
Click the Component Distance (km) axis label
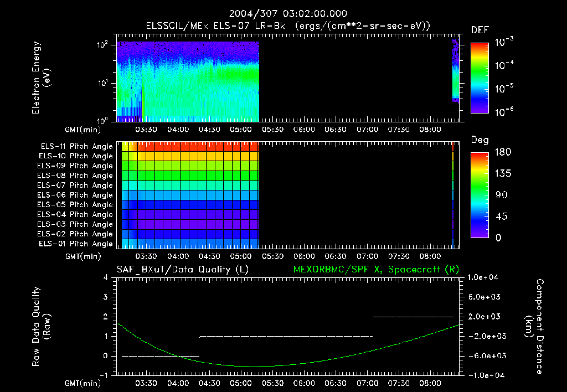click(x=534, y=327)
